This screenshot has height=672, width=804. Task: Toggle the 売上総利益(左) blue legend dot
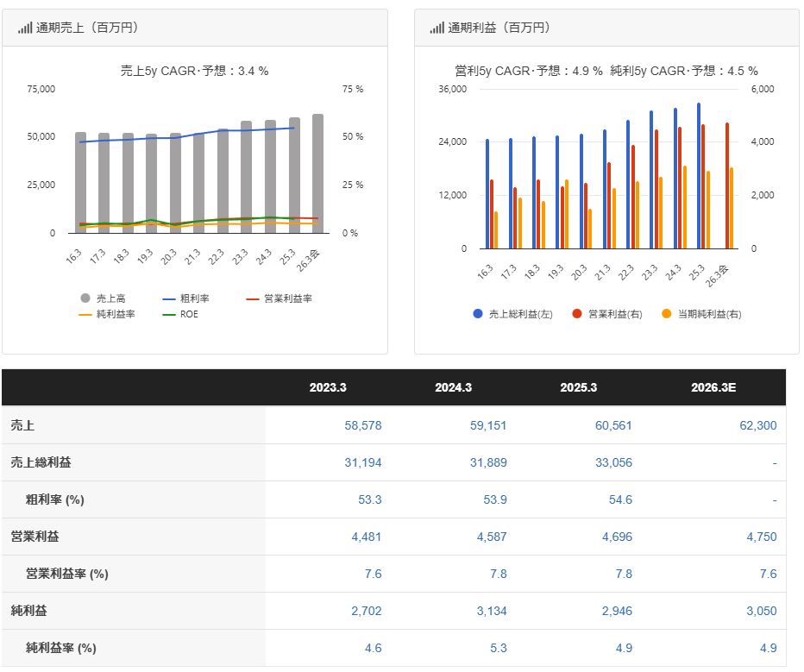[478, 314]
